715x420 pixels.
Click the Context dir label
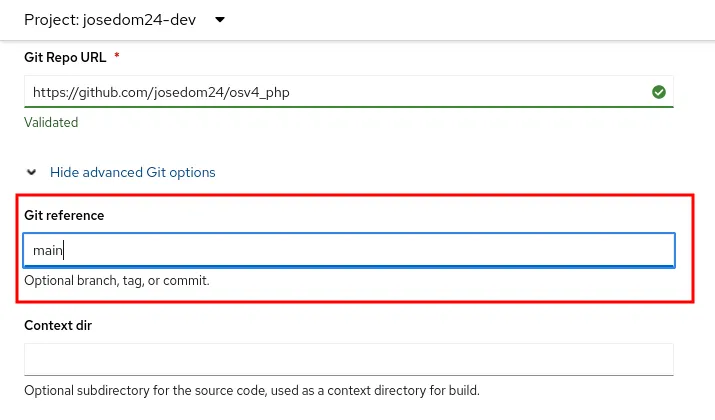[58, 325]
